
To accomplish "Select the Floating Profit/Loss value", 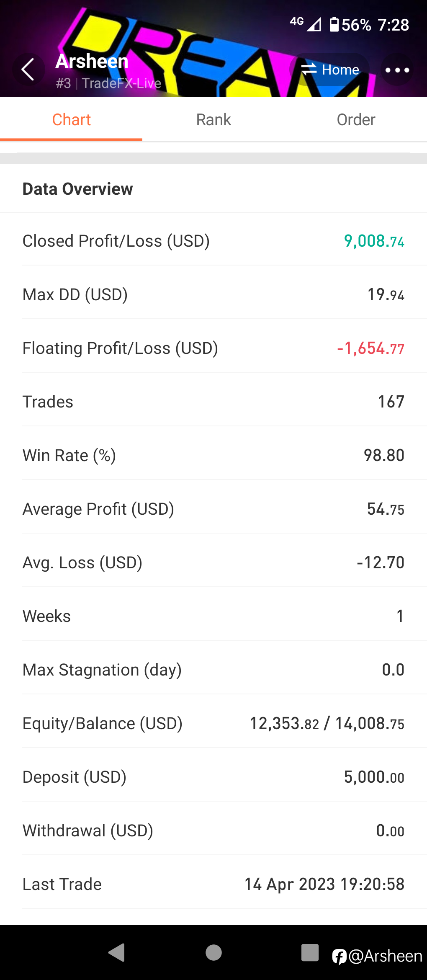I will 371,348.
